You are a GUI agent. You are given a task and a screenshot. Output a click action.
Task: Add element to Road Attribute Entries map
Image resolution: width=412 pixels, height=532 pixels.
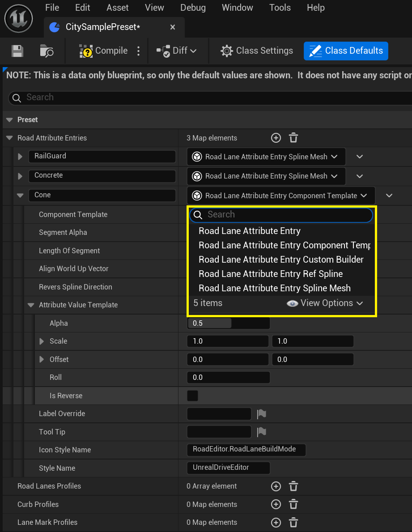[x=276, y=138]
